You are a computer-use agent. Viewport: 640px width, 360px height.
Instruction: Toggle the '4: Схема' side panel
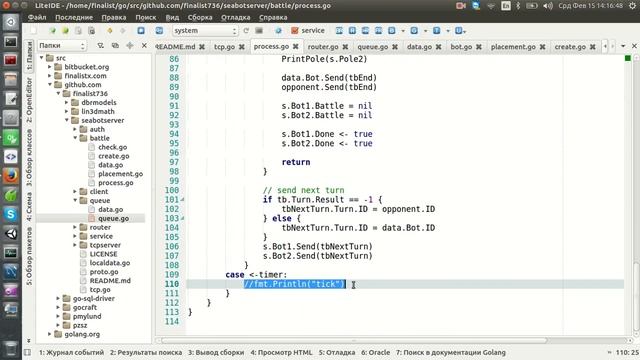click(29, 207)
